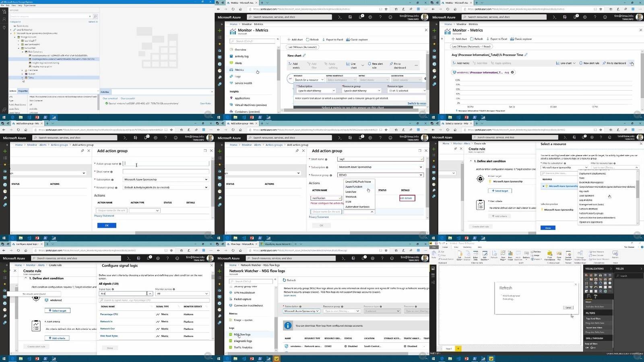
Task: Open Packet capture in Network Watcher menu
Action: (x=243, y=299)
